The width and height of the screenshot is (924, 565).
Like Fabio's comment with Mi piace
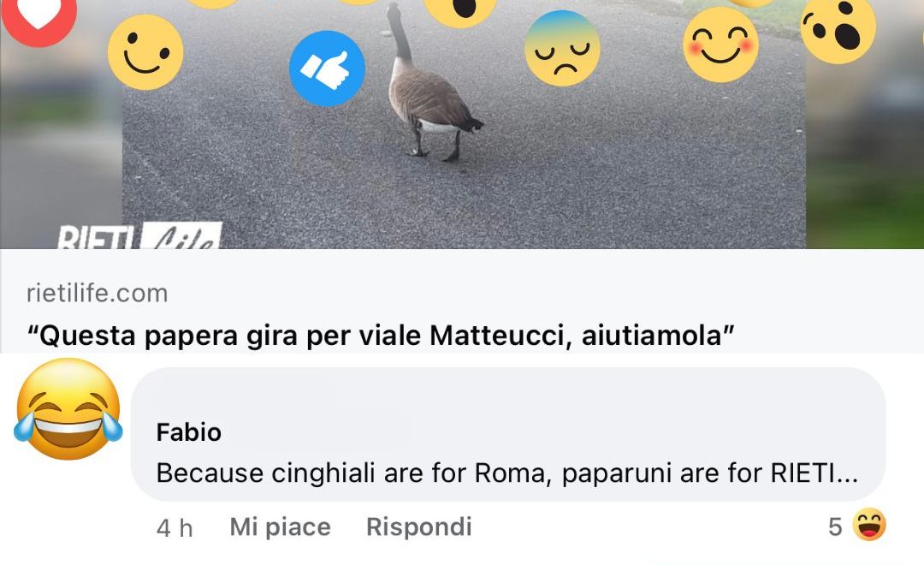click(280, 526)
